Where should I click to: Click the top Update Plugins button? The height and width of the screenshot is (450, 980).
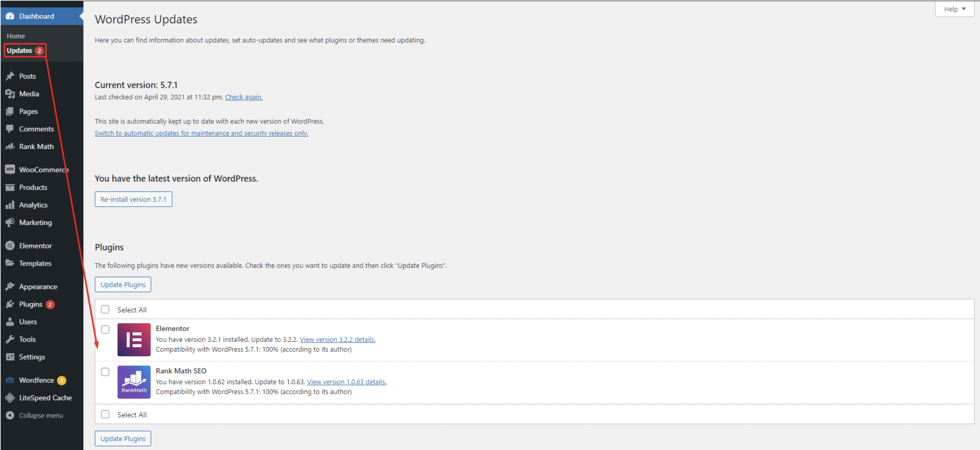pyautogui.click(x=123, y=284)
